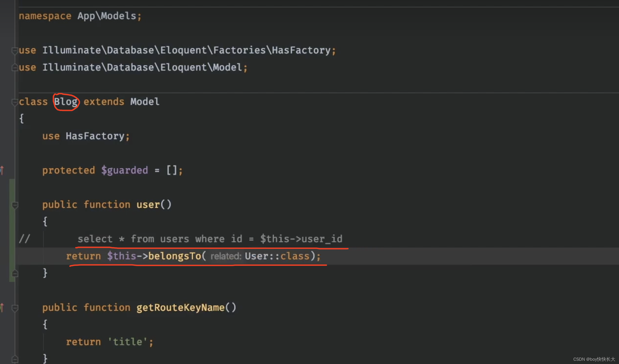
Task: Click the return keyword before $this->belongsTo
Action: pyautogui.click(x=84, y=256)
